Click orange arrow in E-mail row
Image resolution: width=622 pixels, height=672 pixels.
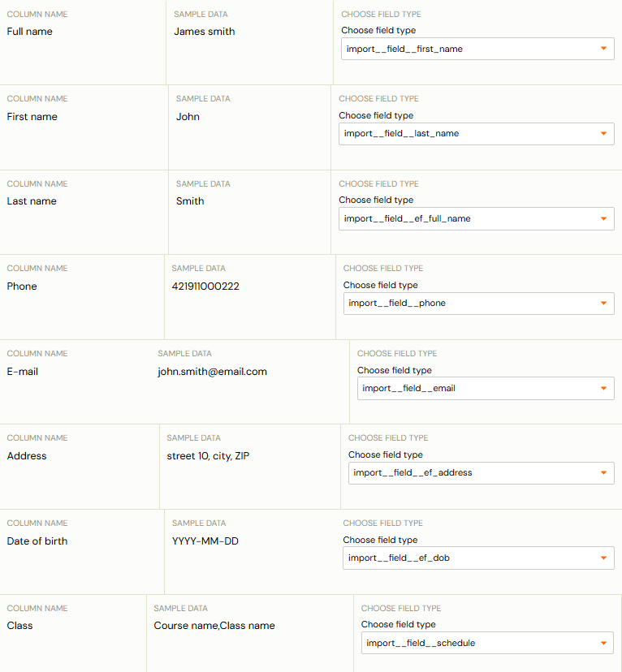[x=603, y=388]
